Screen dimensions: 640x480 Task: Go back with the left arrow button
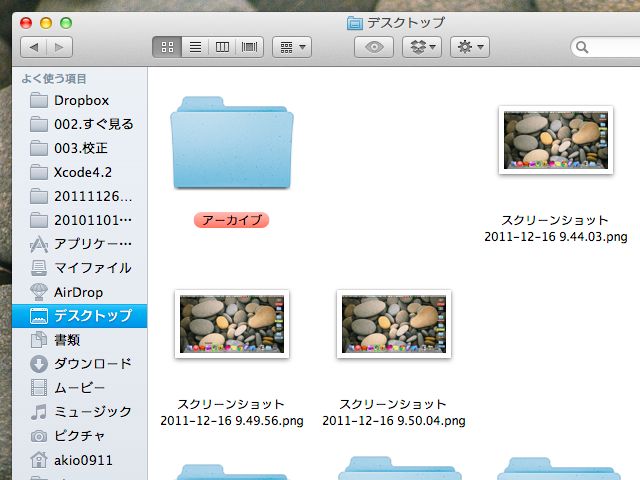point(34,47)
